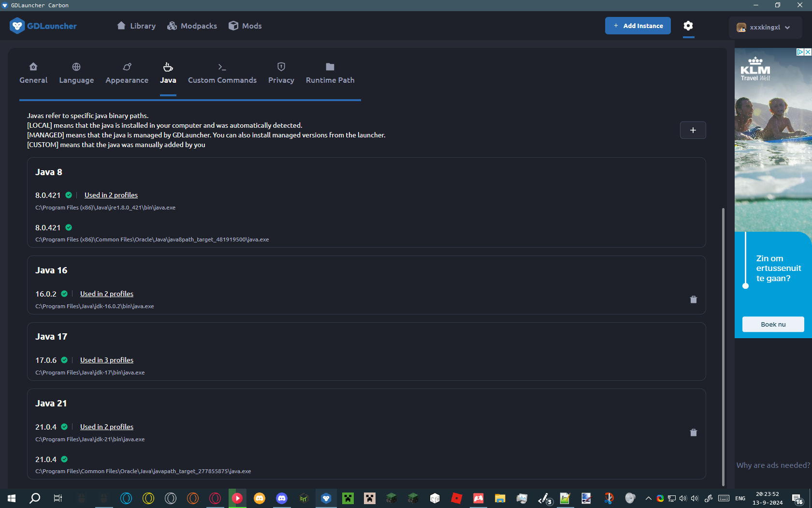Select the Java 16 heading

(51, 270)
